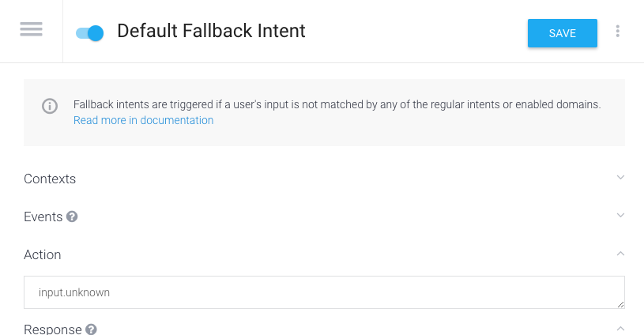Viewport: 644px width, 335px height.
Task: Collapse the Action section chevron
Action: 620,254
